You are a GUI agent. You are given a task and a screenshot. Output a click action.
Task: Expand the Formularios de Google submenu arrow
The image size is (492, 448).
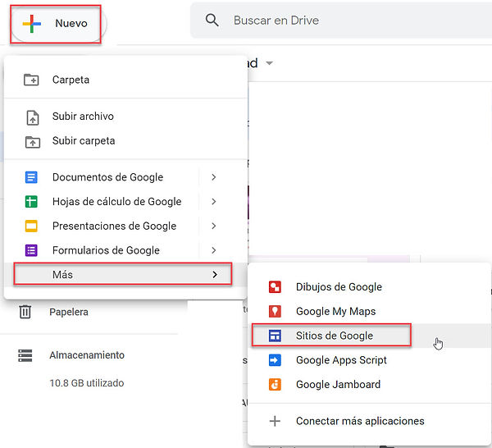point(214,250)
